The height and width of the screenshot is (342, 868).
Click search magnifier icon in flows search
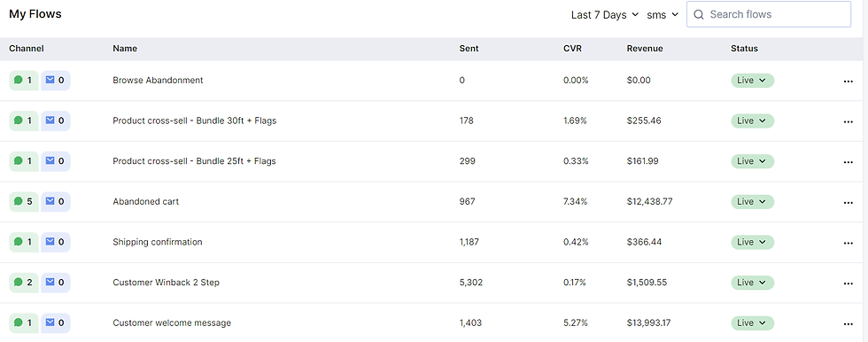[699, 14]
